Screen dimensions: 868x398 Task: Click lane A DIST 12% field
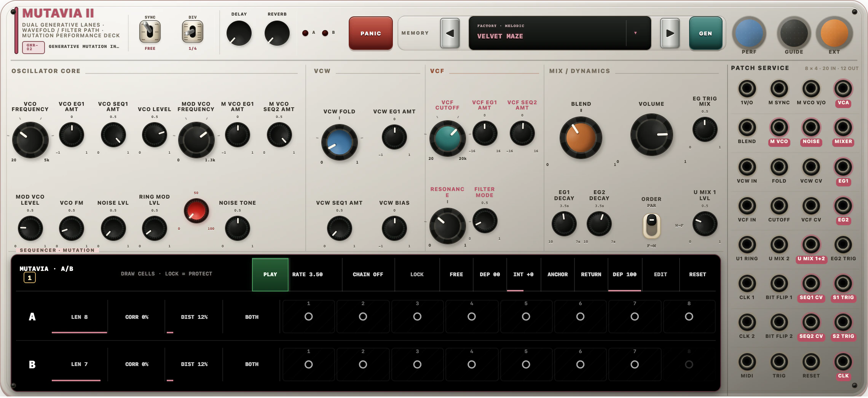(194, 317)
